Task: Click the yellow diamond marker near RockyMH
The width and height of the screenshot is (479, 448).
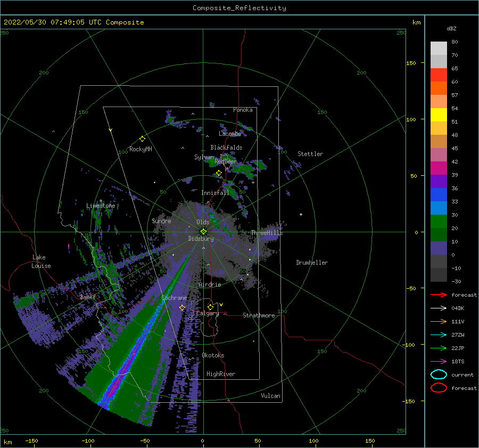Action: (142, 139)
